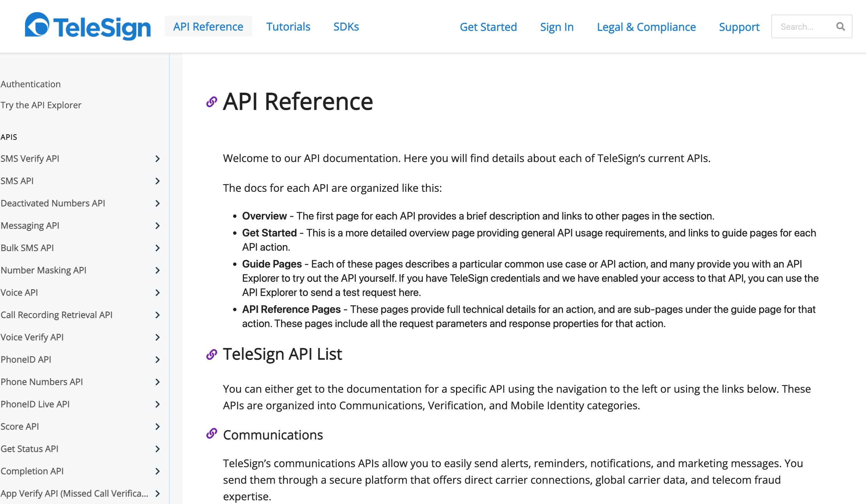Expand Voice API chevron

[x=157, y=293]
